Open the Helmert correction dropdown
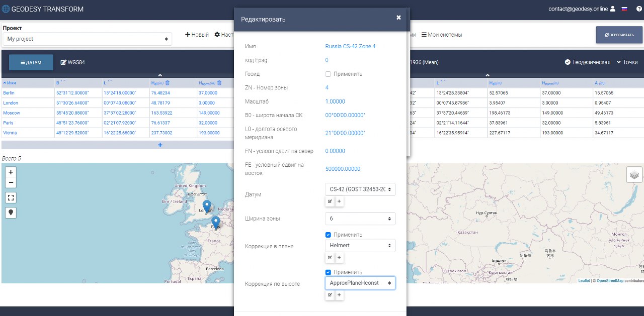 click(x=360, y=246)
